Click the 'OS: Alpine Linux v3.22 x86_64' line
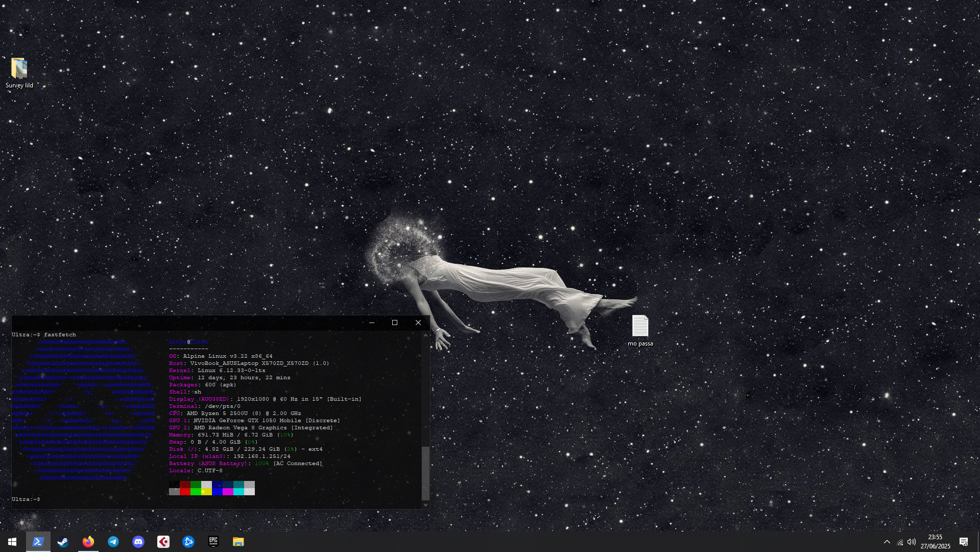 (221, 356)
